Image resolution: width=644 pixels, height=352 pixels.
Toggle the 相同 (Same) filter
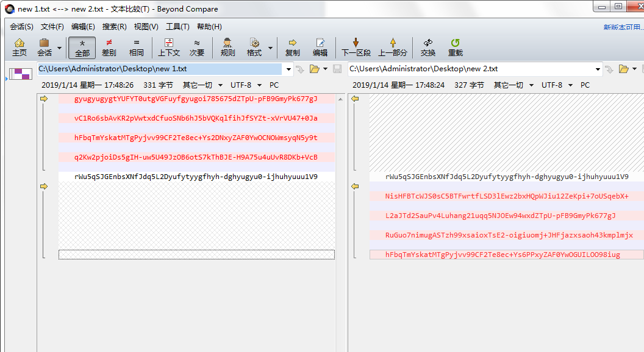pos(137,48)
